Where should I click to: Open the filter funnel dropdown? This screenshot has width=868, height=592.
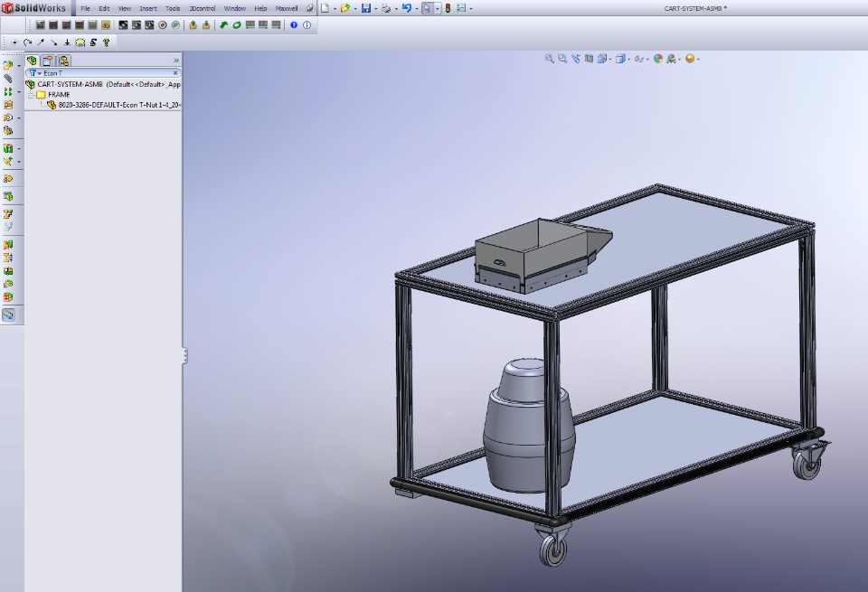(35, 73)
